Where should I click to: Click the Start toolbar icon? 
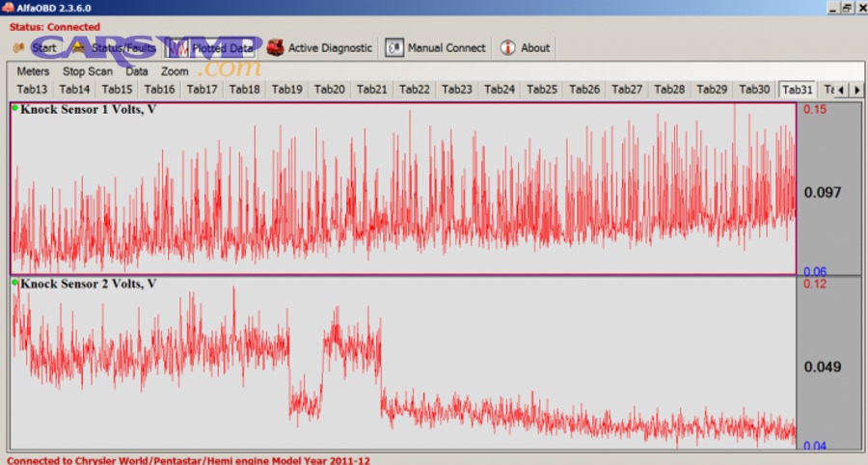18,47
